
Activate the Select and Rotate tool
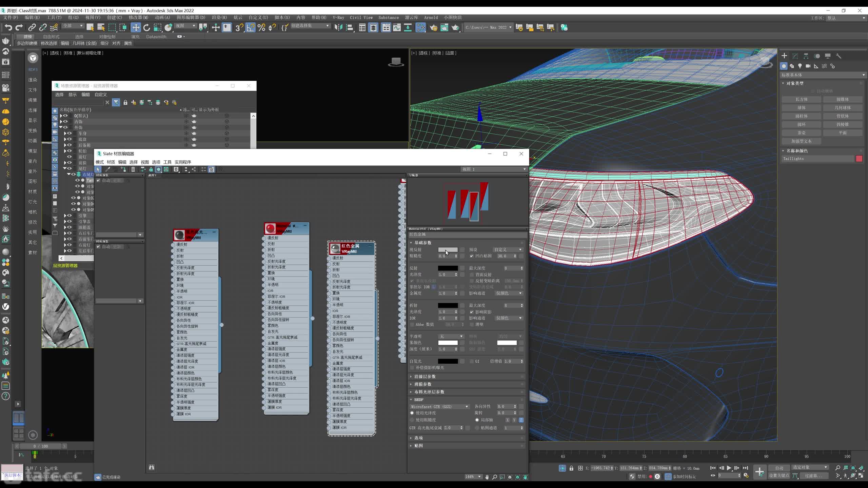click(146, 27)
